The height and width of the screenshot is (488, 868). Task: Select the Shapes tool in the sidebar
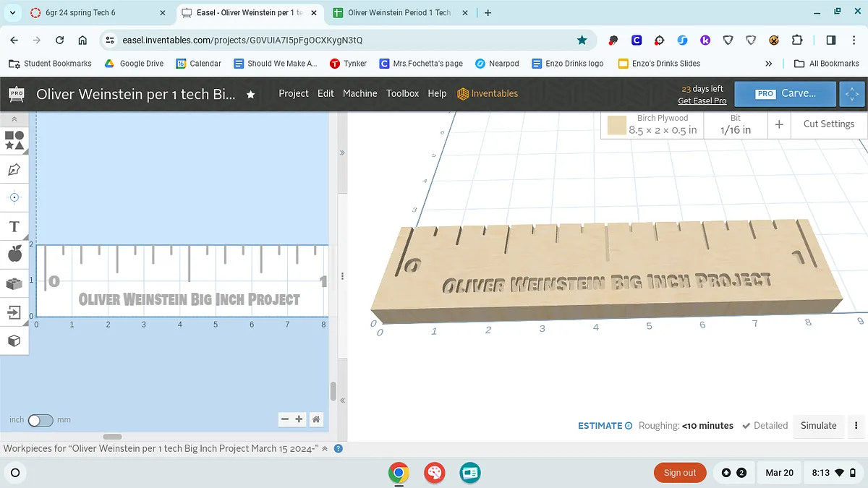tap(14, 140)
